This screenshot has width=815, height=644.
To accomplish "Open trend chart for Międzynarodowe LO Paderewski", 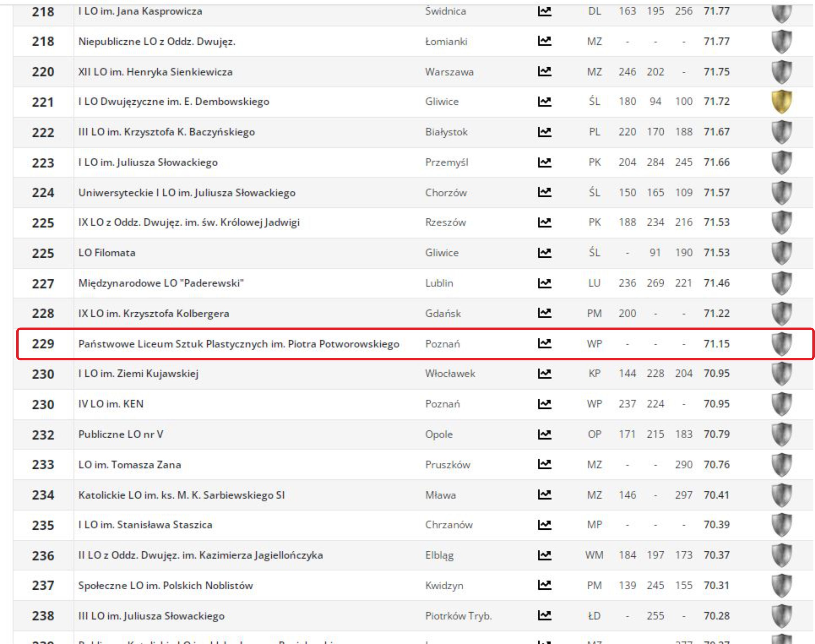I will 544,283.
